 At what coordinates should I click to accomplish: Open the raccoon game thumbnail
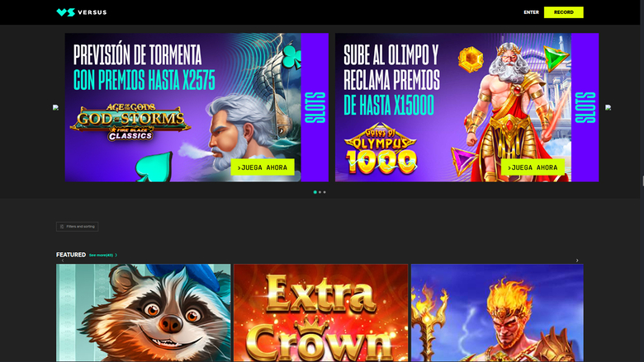pyautogui.click(x=144, y=313)
